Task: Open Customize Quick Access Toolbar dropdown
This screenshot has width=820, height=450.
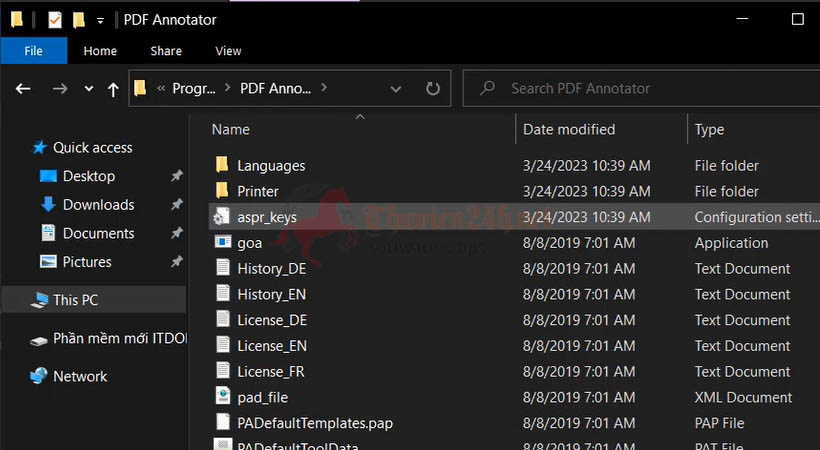Action: tap(100, 21)
